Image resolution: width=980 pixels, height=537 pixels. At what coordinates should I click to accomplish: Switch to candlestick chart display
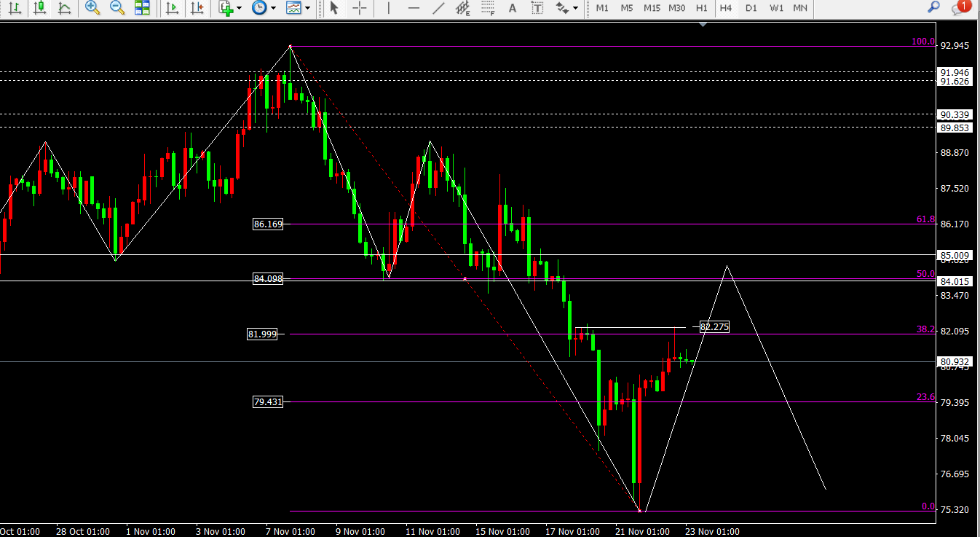point(39,8)
